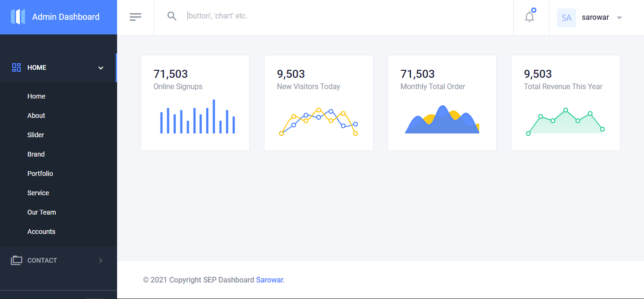
Task: Click the Total Revenue This Year chart
Action: pyautogui.click(x=565, y=122)
